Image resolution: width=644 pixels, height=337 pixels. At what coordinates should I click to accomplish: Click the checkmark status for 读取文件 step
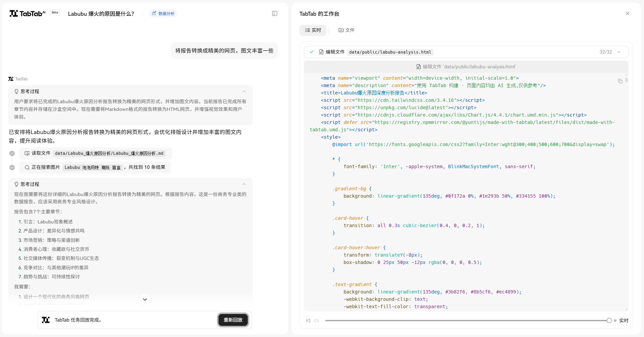[12, 153]
